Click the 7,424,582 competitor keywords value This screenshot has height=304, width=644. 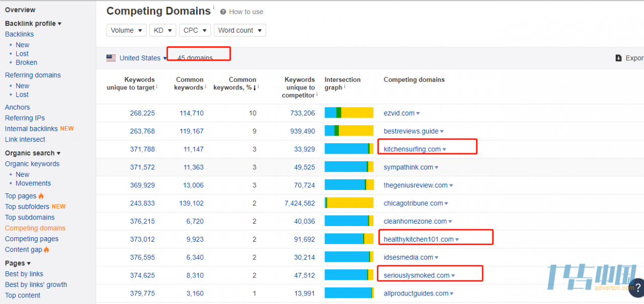point(300,204)
